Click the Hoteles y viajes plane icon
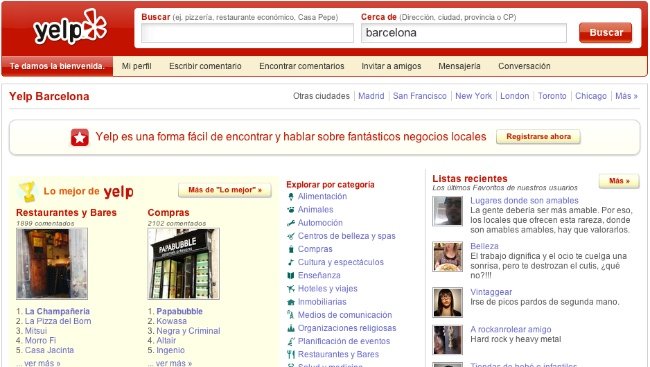 coord(291,289)
